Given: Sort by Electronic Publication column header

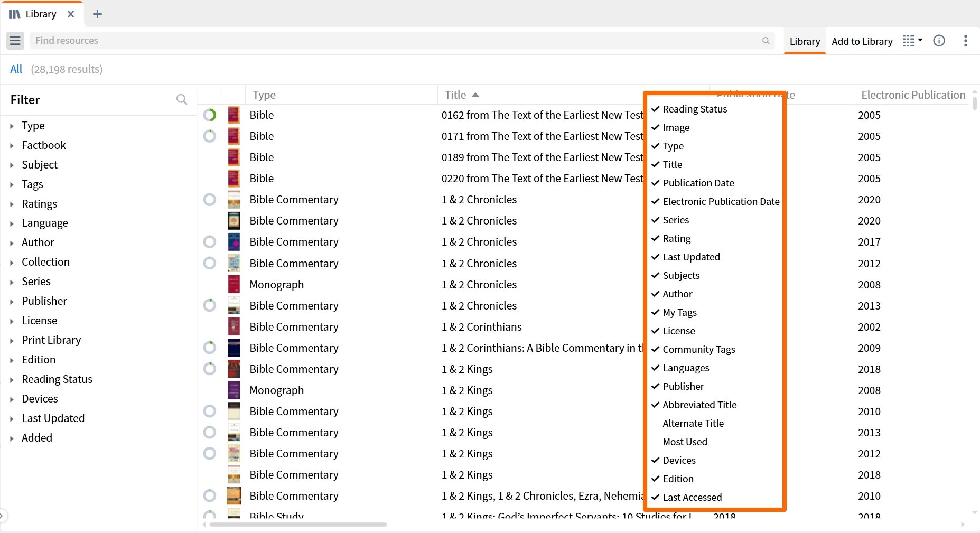Looking at the screenshot, I should 913,95.
